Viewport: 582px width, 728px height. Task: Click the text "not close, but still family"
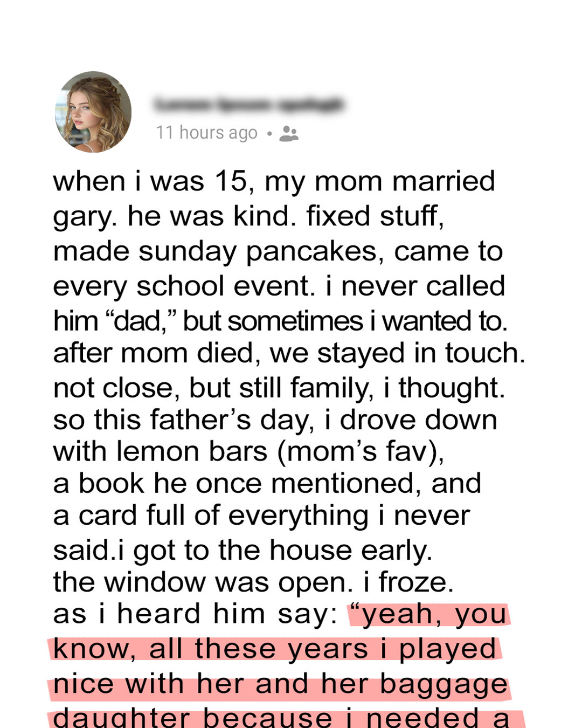click(x=213, y=388)
